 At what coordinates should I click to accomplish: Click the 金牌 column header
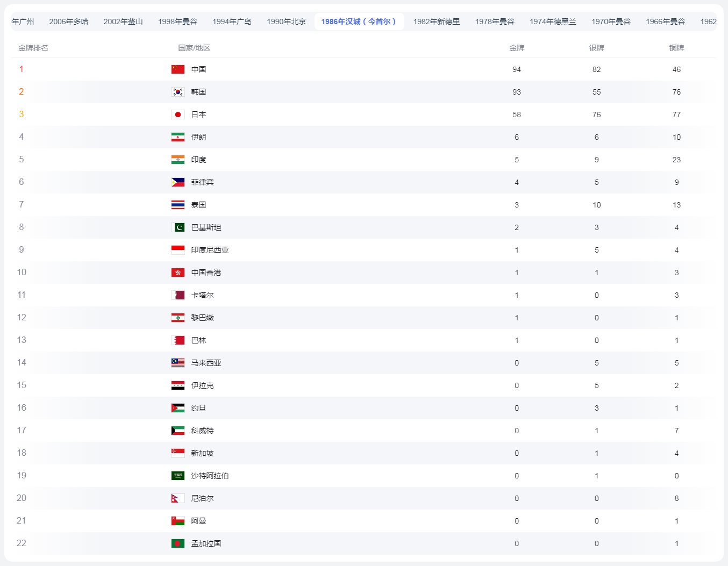click(x=517, y=48)
